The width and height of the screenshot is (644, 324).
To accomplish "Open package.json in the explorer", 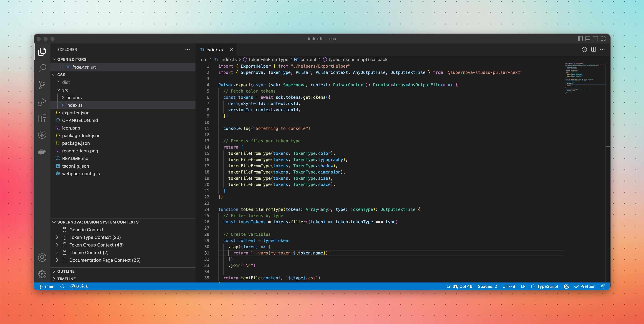I will pos(76,143).
